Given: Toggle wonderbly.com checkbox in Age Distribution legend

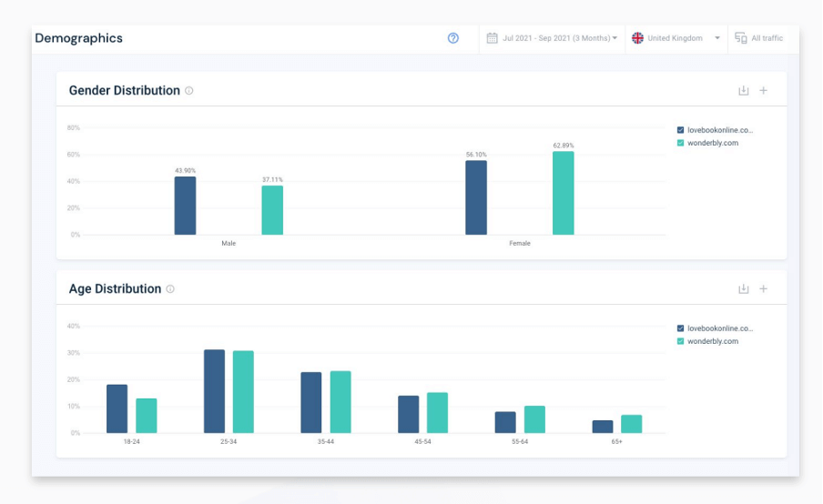Looking at the screenshot, I should [680, 341].
